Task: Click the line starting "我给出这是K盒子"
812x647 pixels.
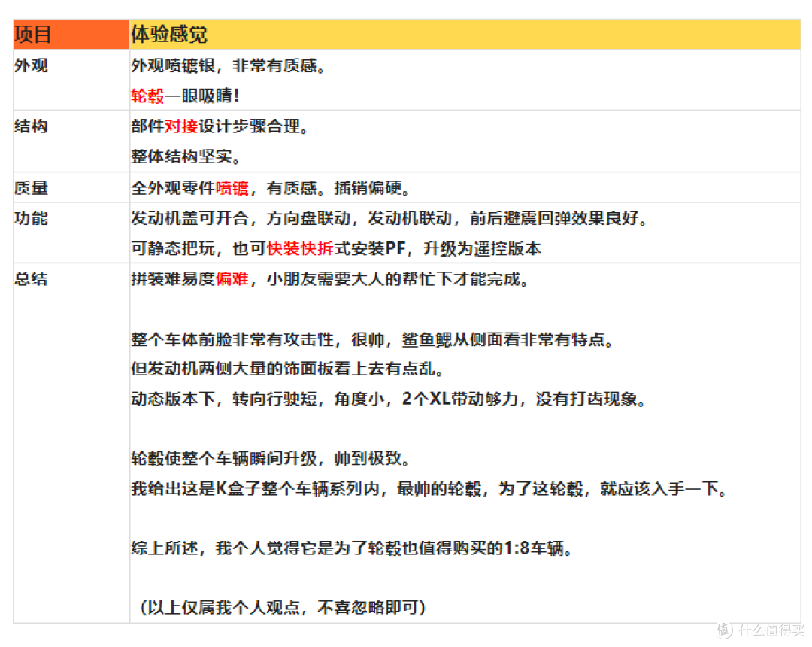Action: [x=429, y=488]
